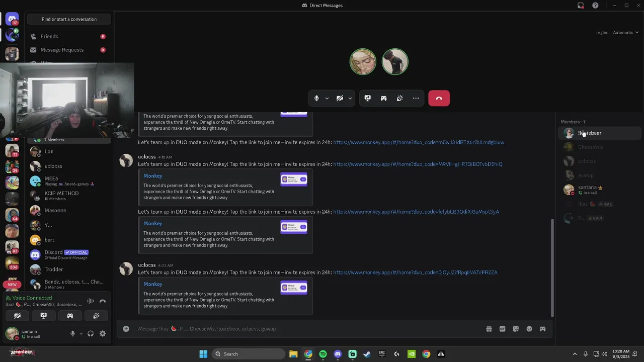Open the Friends tab
This screenshot has height=362, width=644.
(68, 36)
